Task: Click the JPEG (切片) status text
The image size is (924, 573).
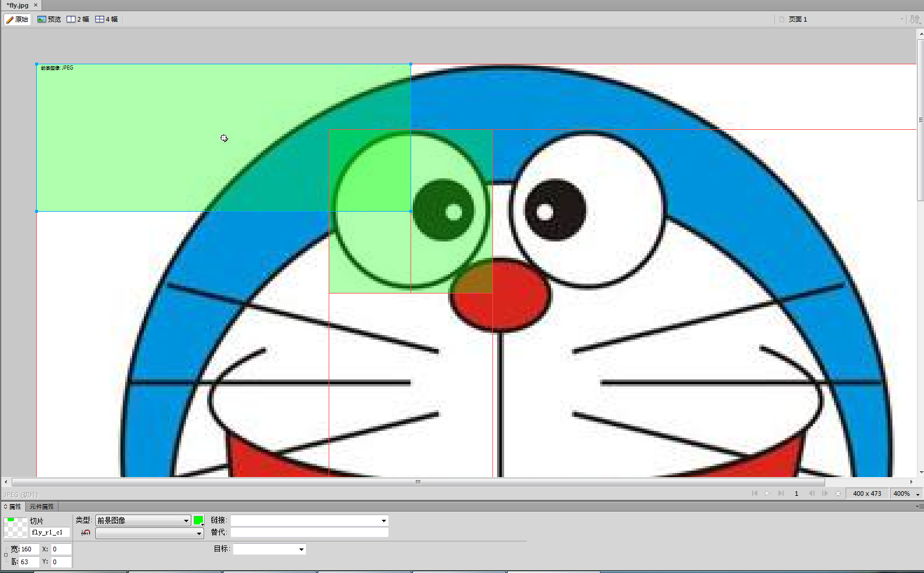Action: click(x=21, y=495)
